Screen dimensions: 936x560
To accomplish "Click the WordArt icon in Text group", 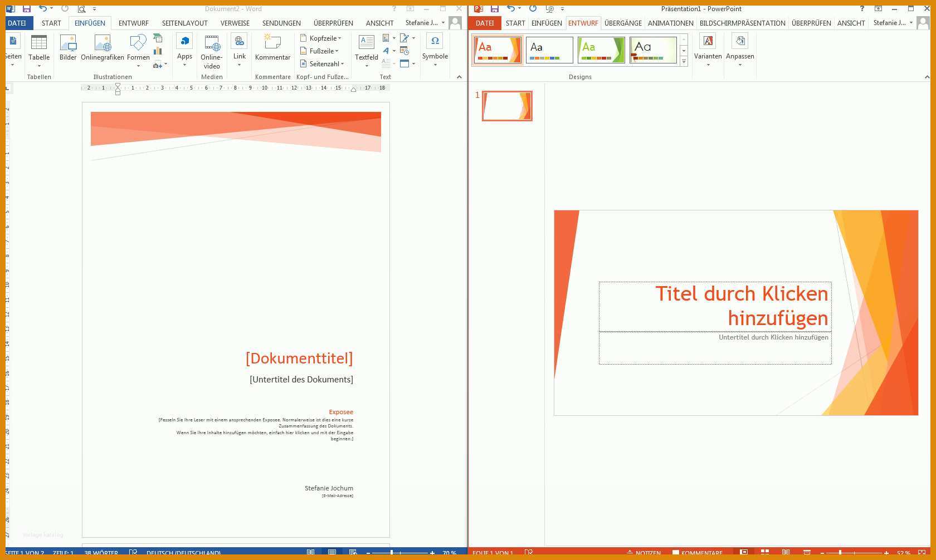I will coord(386,51).
